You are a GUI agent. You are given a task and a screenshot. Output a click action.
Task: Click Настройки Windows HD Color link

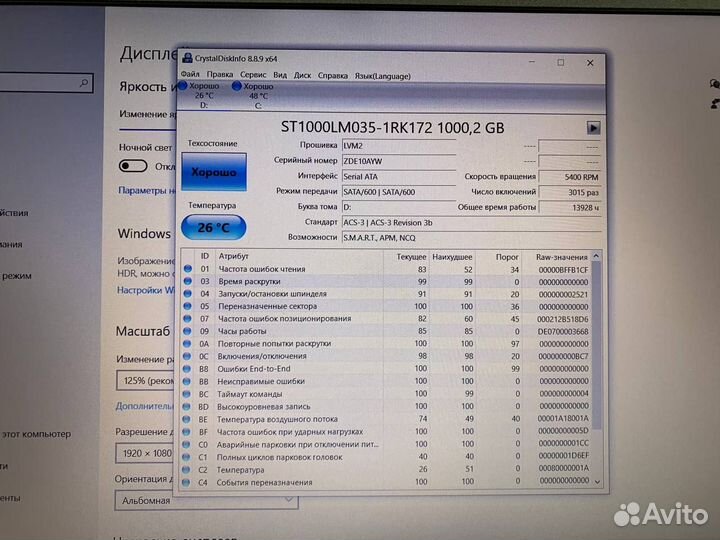[x=146, y=290]
